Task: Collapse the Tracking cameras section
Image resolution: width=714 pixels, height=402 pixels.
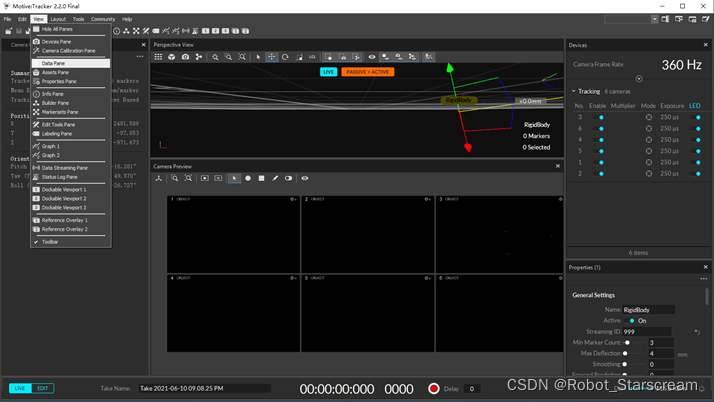Action: tap(574, 91)
